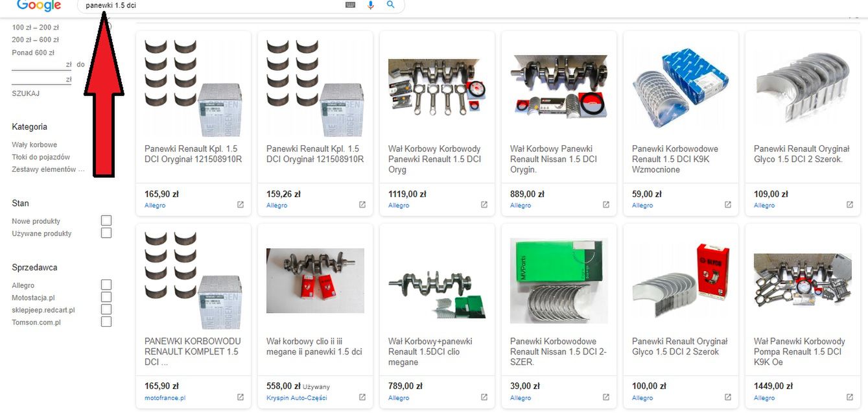The width and height of the screenshot is (868, 413).
Task: Tick the Motostacja.pl seller checkbox
Action: click(x=106, y=297)
